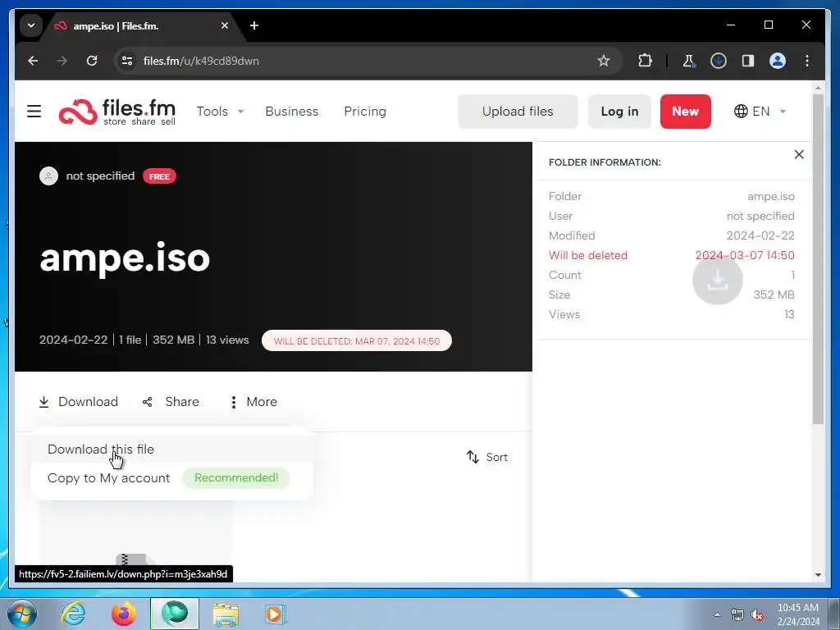The image size is (840, 630).
Task: Click the scrollbar down arrow
Action: point(818,575)
